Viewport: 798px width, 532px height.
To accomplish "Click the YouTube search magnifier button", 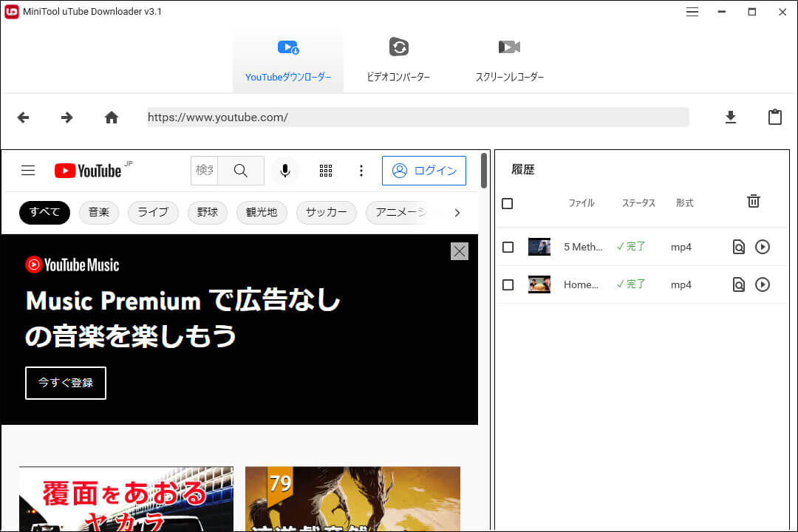I will (x=241, y=171).
